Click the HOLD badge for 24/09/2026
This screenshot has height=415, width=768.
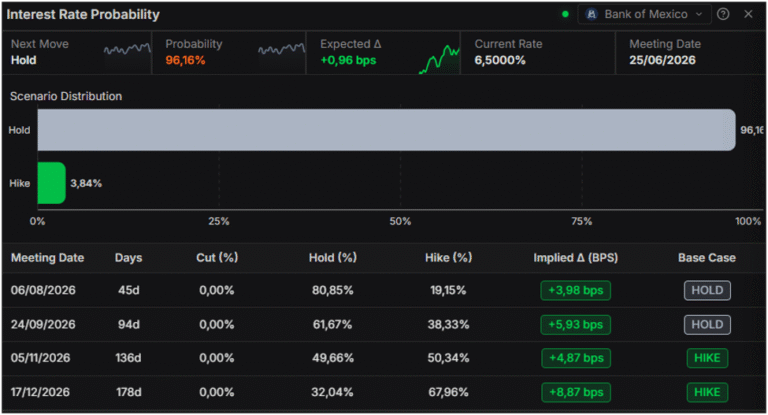tap(707, 324)
